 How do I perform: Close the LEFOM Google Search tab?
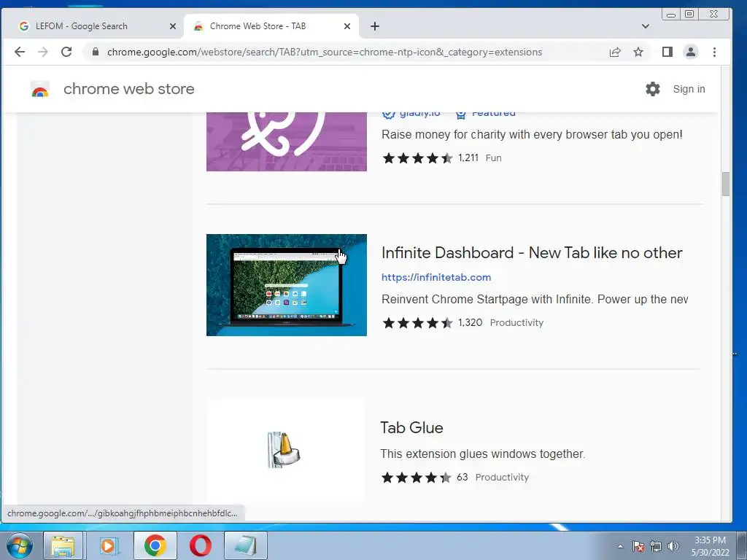[173, 26]
